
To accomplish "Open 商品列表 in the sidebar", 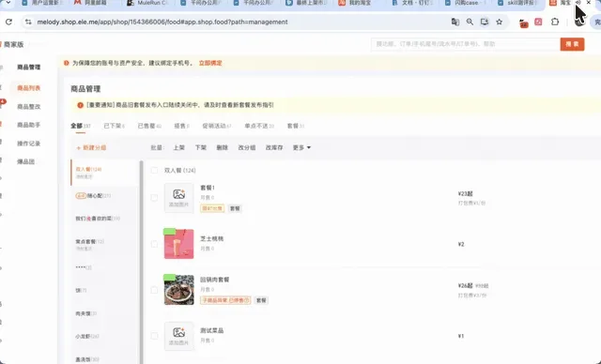I will (29, 88).
